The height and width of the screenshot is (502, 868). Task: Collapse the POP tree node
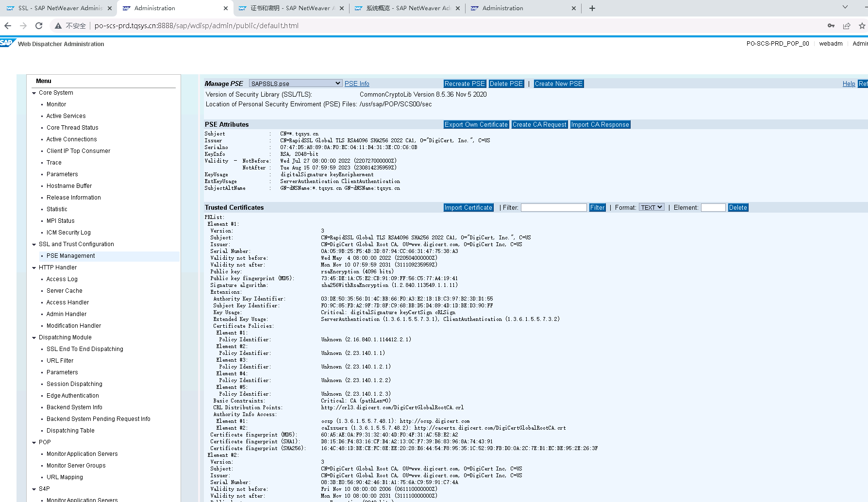point(34,443)
